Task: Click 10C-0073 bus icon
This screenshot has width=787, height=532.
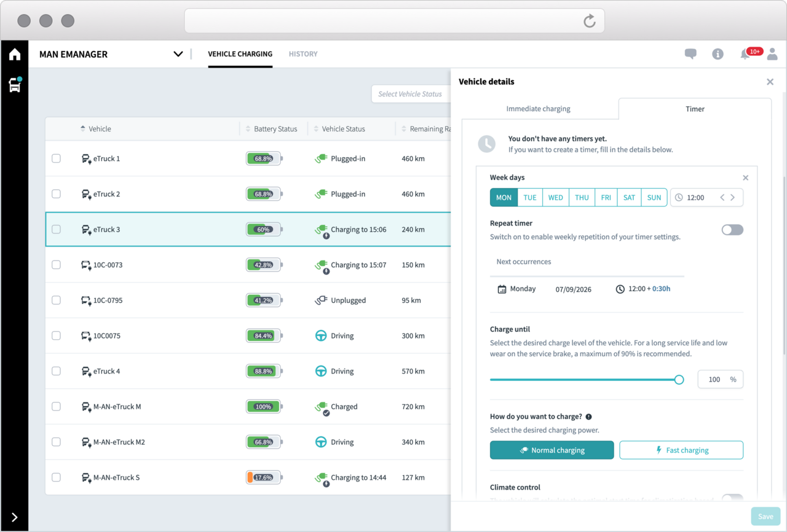Action: coord(86,265)
